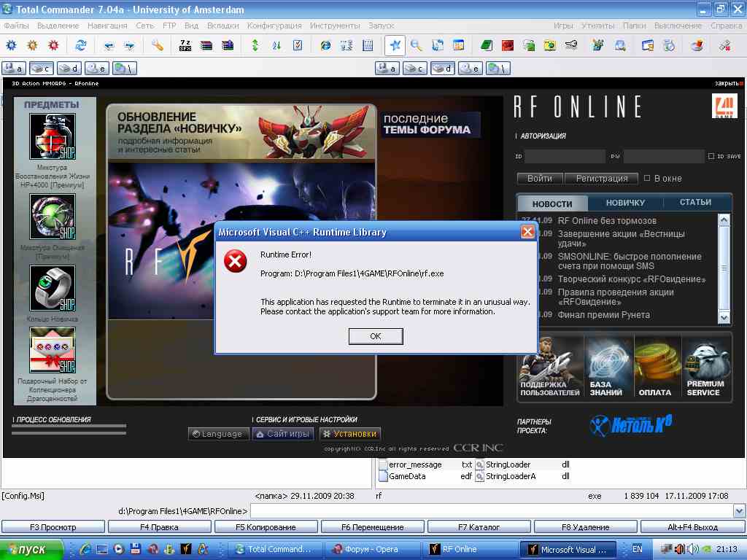Viewport: 747px width, 560px height.
Task: Click the news list scroll down arrow
Action: tap(724, 318)
